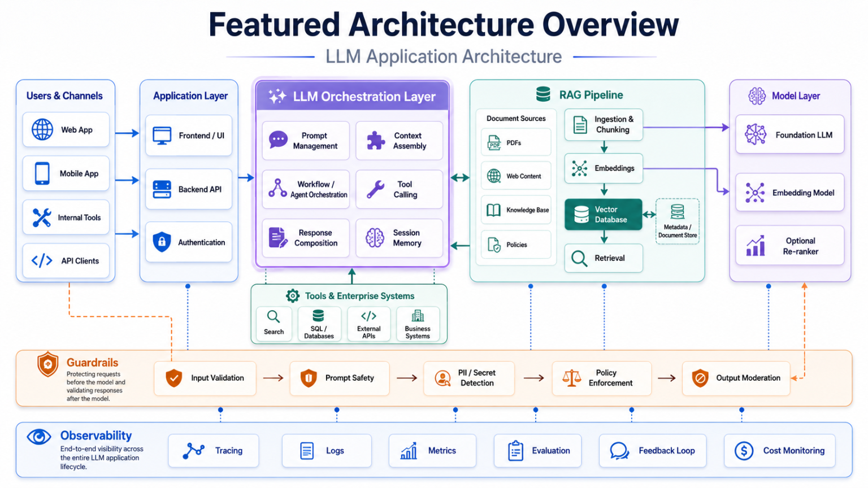The image size is (868, 488).
Task: Click the SQL / Databases cylinder icon
Action: point(319,316)
